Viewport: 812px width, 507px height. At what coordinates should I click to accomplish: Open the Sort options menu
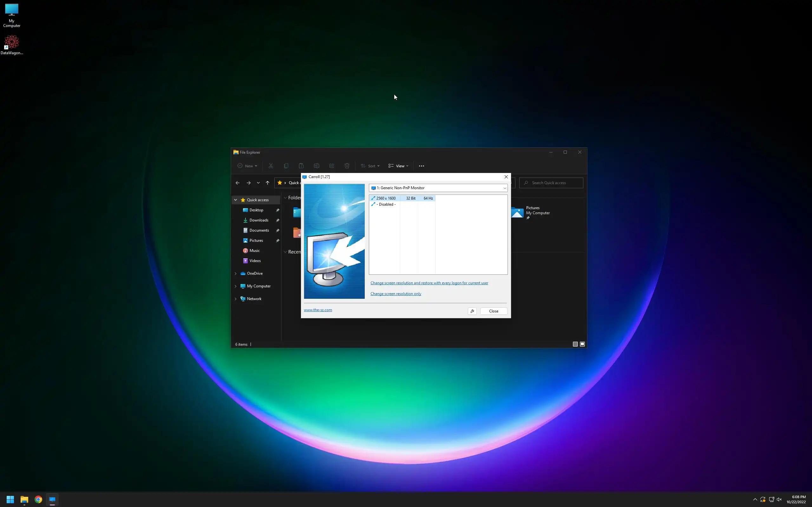[x=370, y=166]
